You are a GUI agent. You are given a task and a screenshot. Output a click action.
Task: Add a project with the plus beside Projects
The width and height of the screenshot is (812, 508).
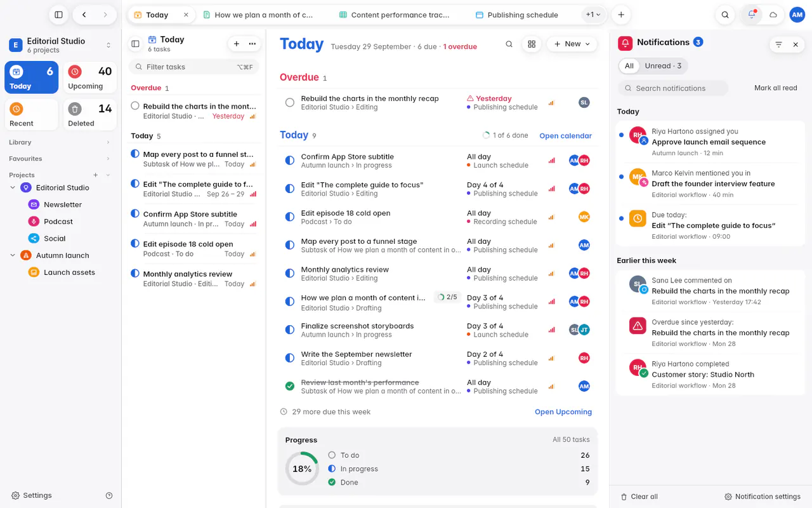(x=96, y=175)
